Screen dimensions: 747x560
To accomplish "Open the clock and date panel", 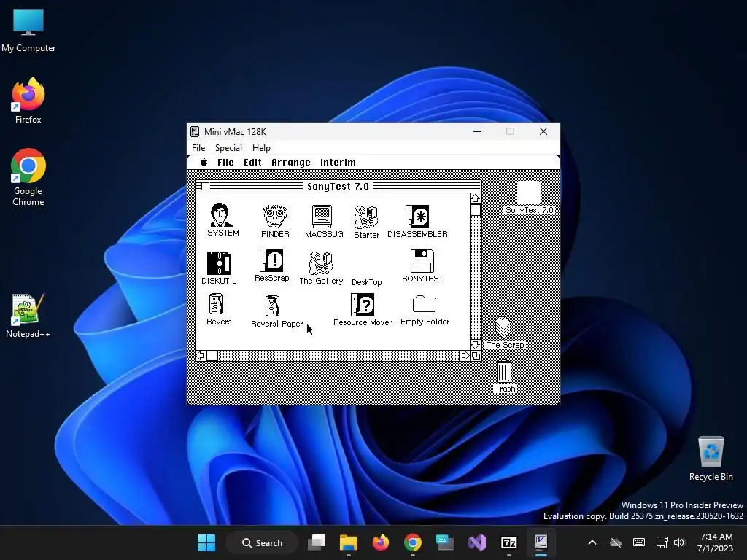I will (716, 542).
